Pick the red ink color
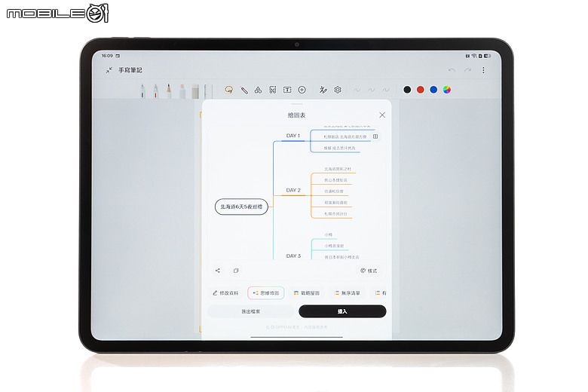This screenshot has width=588, height=392. pyautogui.click(x=421, y=90)
